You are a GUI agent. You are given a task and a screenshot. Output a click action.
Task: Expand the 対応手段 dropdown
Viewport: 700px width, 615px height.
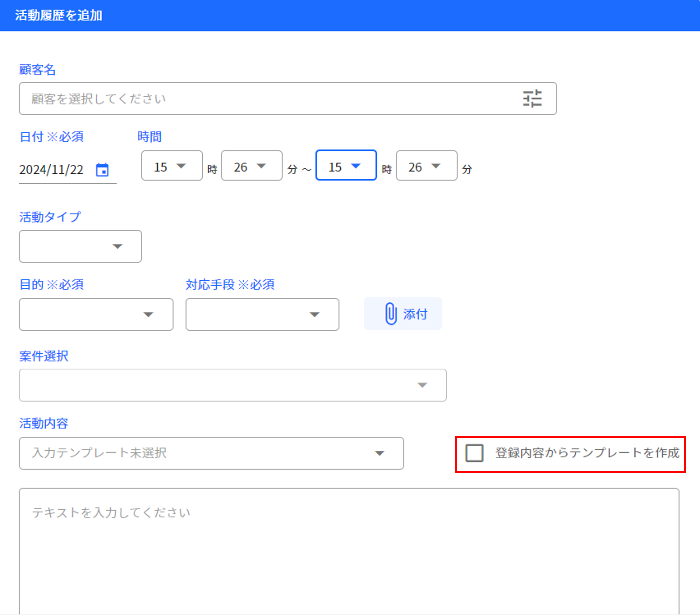point(262,314)
